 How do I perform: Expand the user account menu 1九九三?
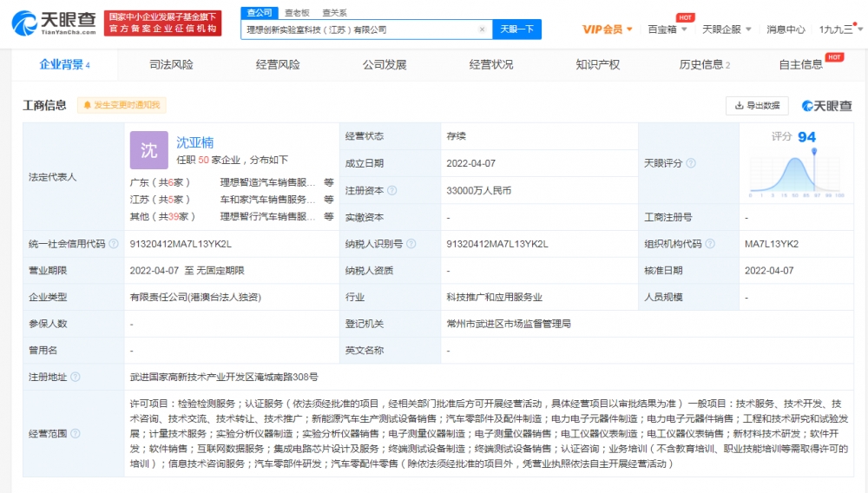[840, 30]
